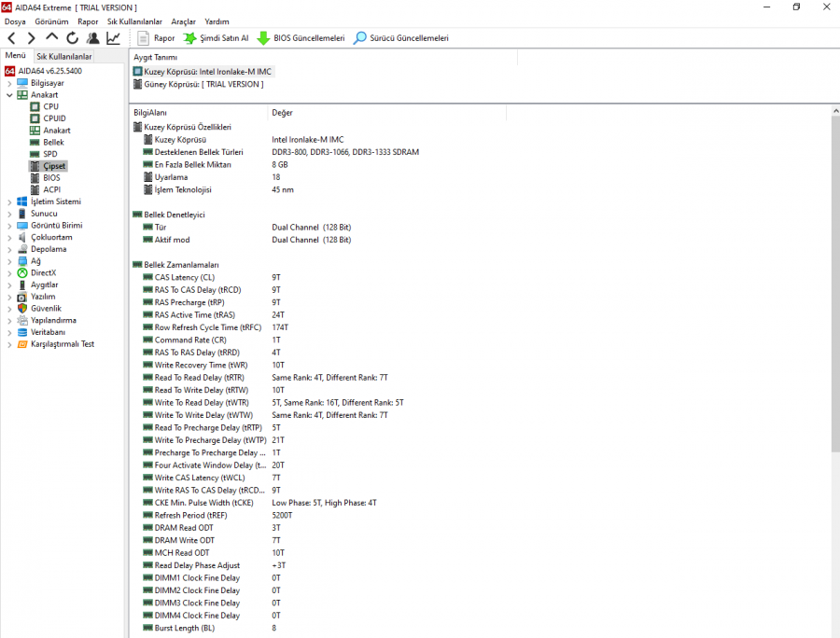Click the İşletim Sistemi Windows icon
The height and width of the screenshot is (638, 840).
(22, 201)
